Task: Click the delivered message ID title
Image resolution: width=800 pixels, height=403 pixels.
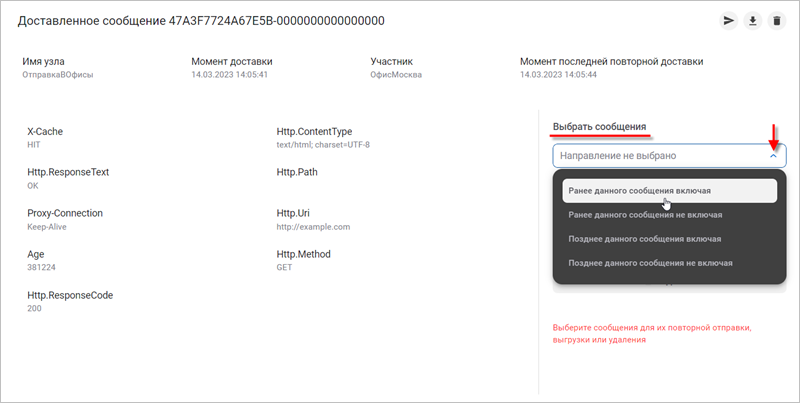Action: click(201, 21)
